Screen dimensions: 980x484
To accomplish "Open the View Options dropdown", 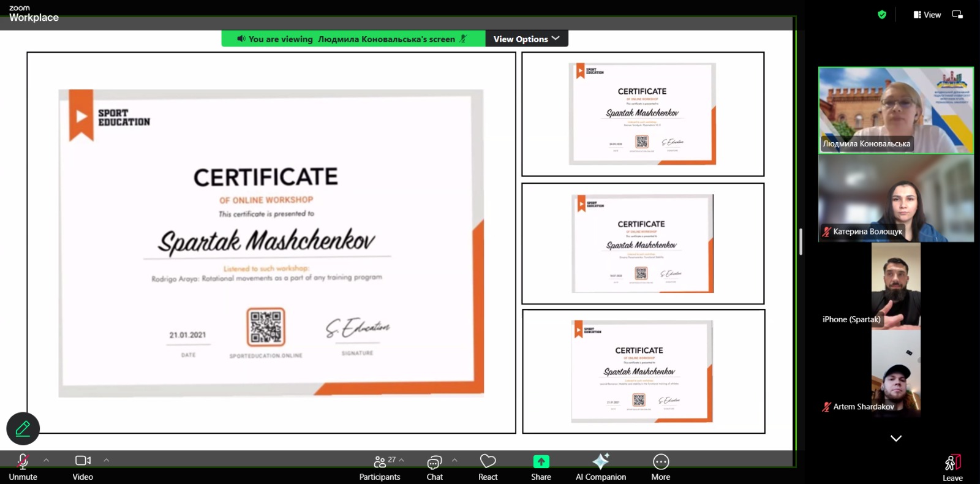I will (526, 39).
